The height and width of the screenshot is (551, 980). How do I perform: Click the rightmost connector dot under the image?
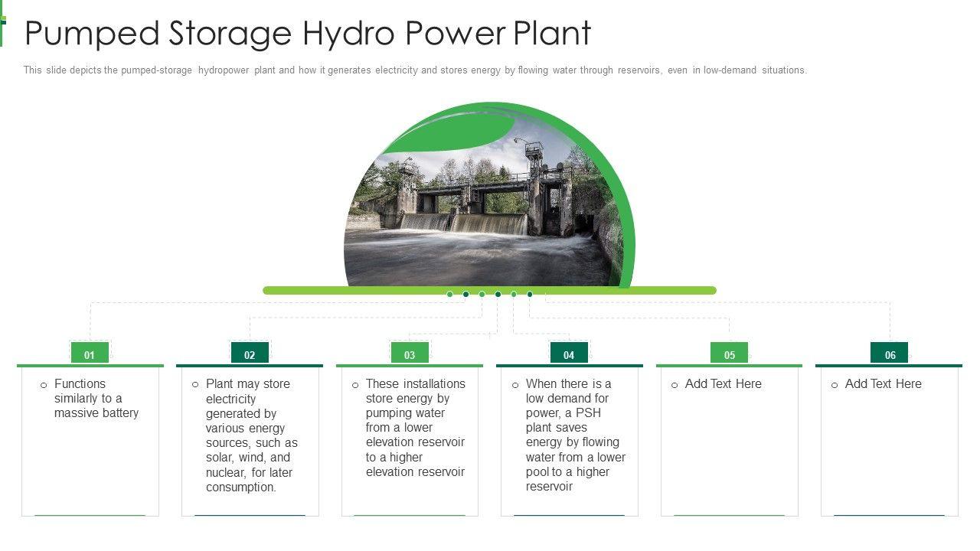[x=530, y=294]
